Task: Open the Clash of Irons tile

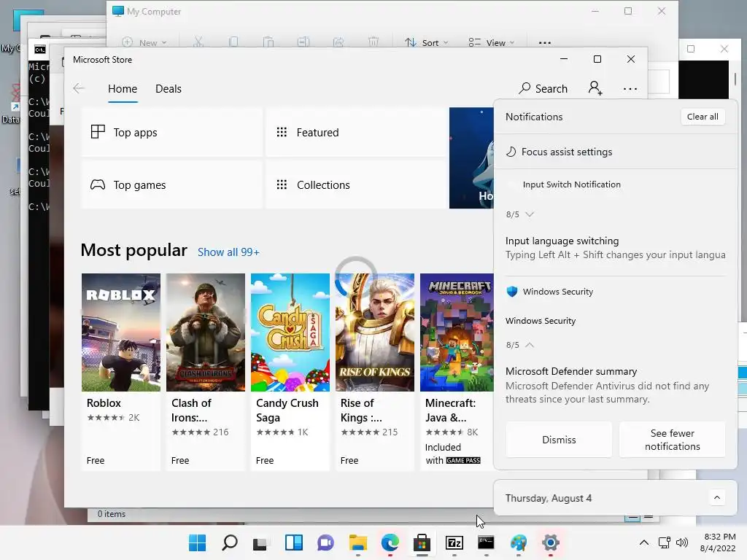Action: [205, 371]
